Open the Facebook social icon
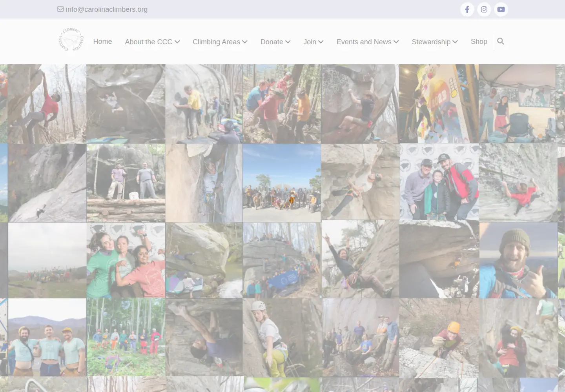The image size is (565, 392). click(467, 9)
